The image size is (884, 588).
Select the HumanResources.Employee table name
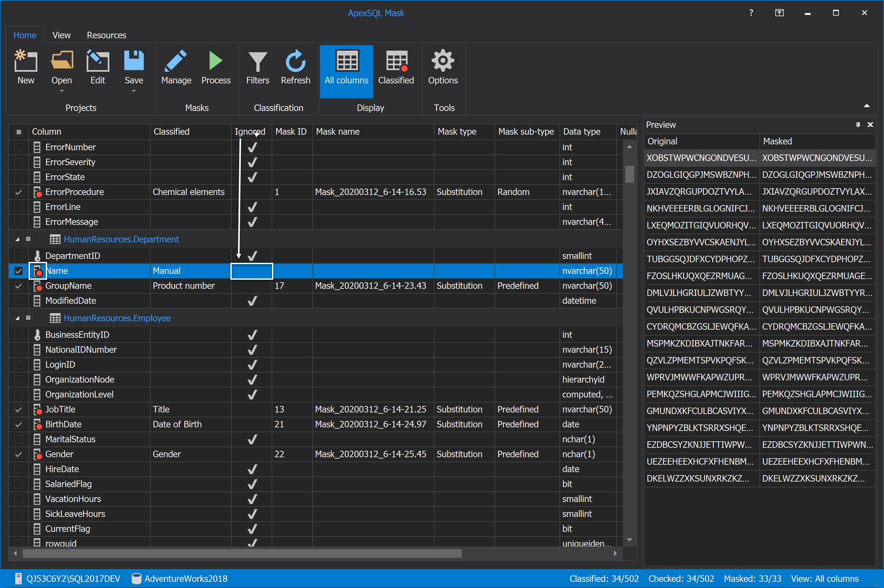pos(117,318)
